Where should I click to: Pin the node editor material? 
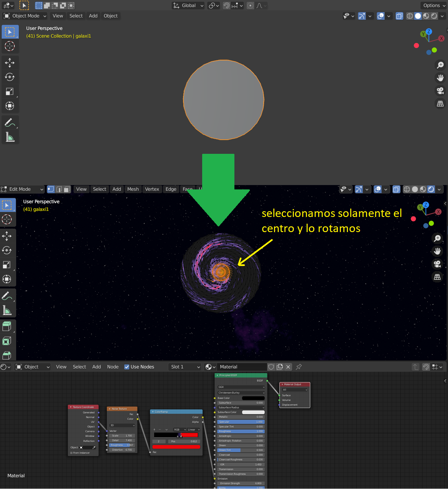[299, 367]
